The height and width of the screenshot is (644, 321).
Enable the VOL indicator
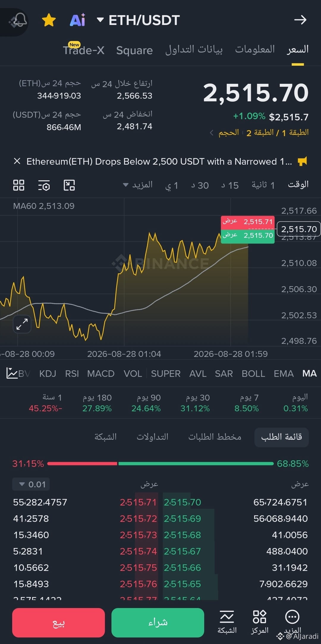(x=133, y=374)
